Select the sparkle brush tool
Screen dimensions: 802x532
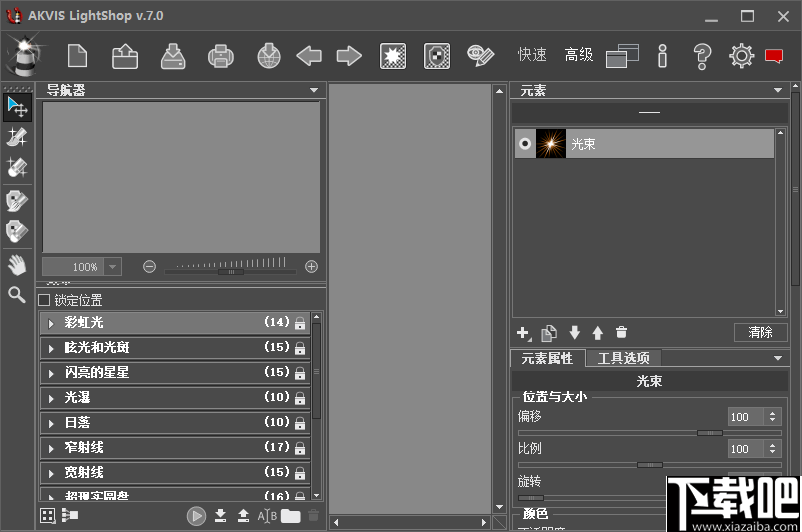click(17, 137)
